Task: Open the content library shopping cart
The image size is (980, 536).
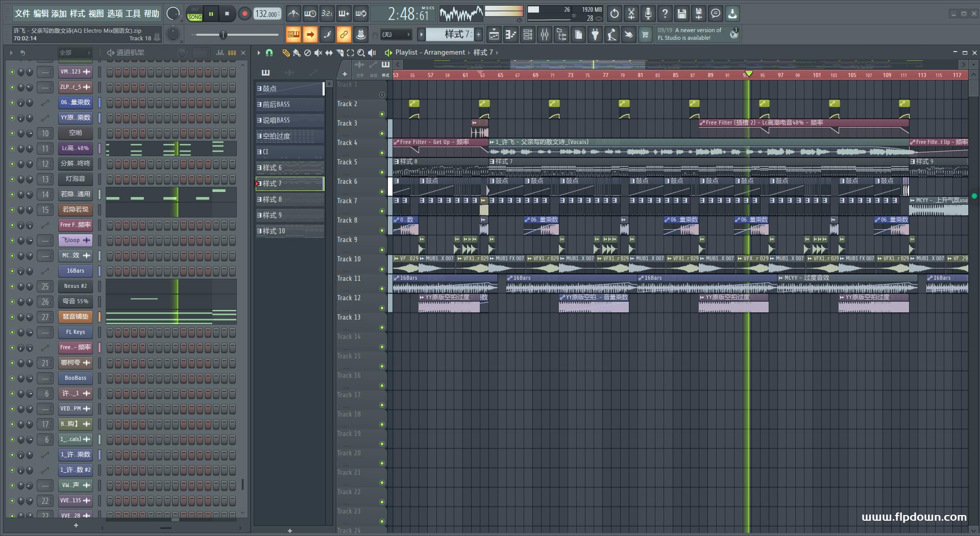Action: [646, 35]
